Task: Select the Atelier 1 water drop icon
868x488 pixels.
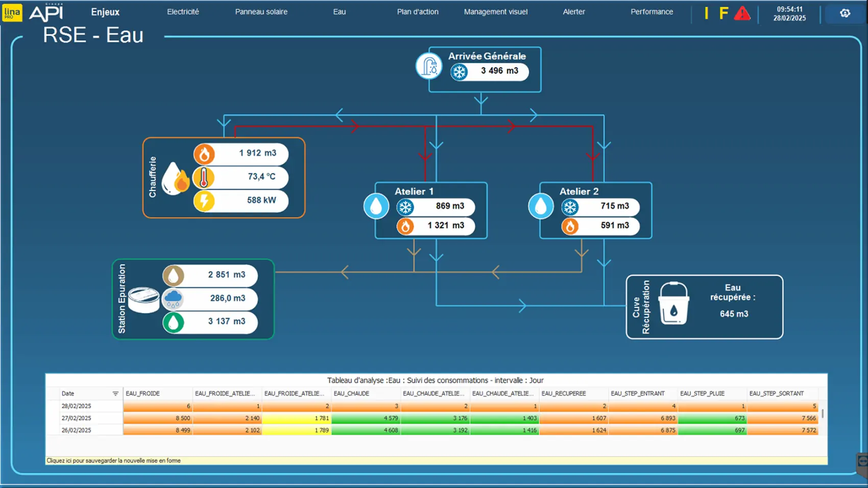Action: point(376,206)
